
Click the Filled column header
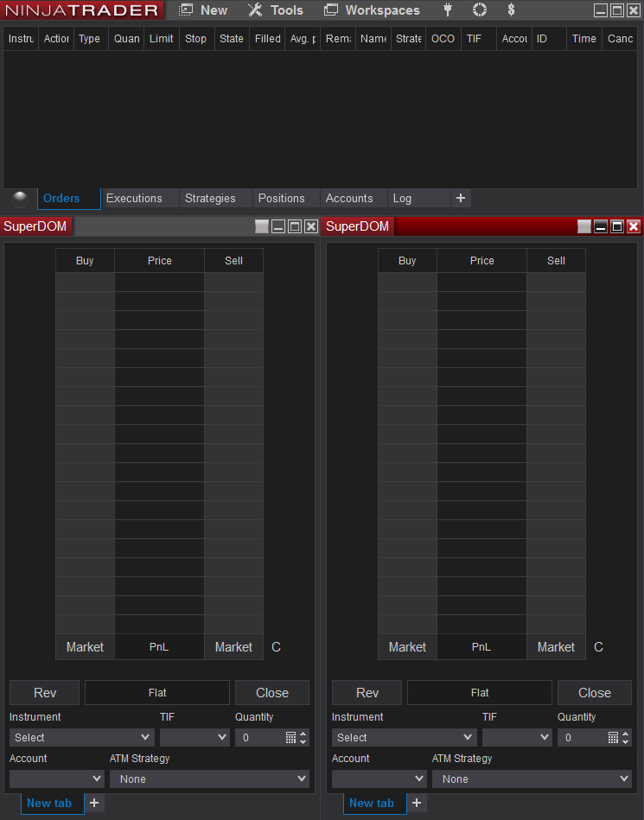(267, 39)
